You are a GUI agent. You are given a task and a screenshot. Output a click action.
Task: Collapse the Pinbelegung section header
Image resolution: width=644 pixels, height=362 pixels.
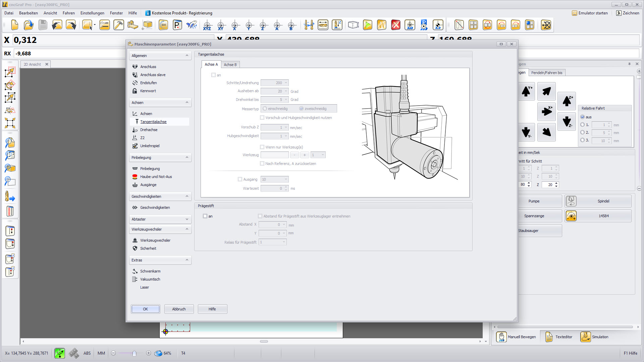pyautogui.click(x=160, y=158)
